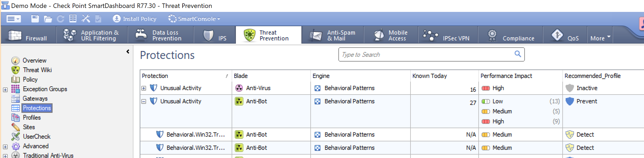Image resolution: width=644 pixels, height=158 pixels.
Task: Click the Type to Search field
Action: coord(431,54)
